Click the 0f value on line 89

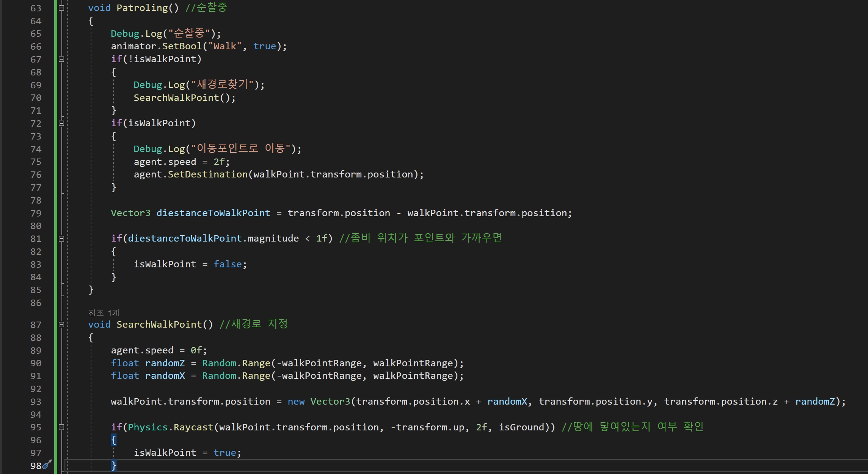point(196,350)
